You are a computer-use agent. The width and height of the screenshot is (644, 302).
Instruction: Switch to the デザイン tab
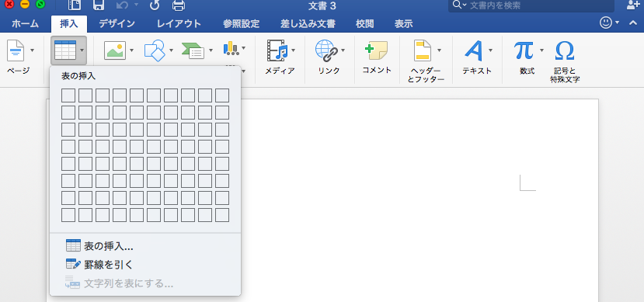[117, 24]
